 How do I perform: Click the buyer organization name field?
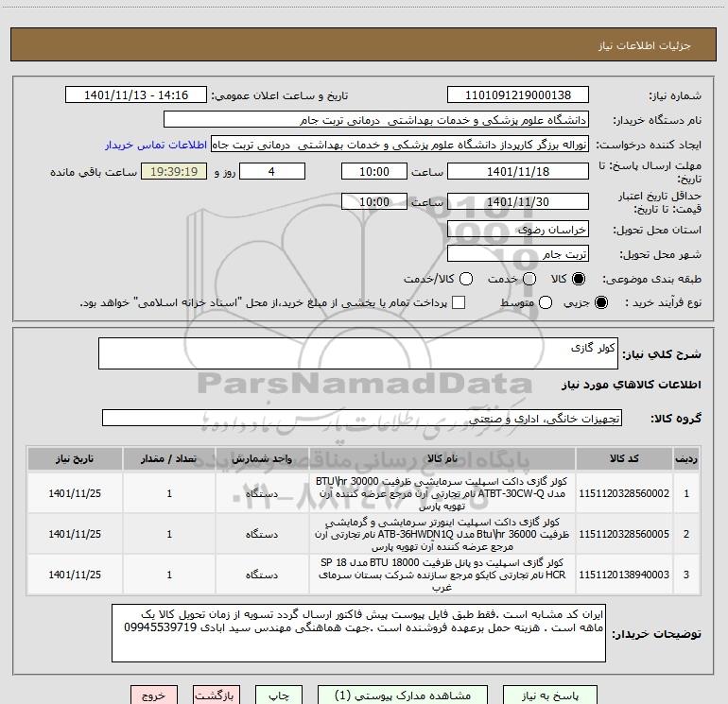tap(376, 120)
